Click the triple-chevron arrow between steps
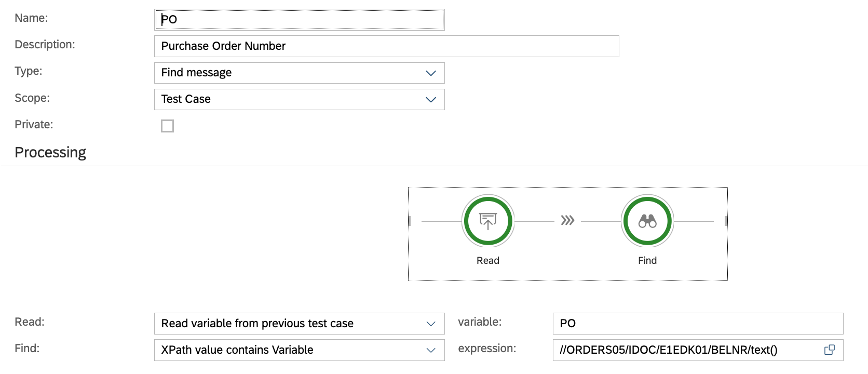The height and width of the screenshot is (374, 868). tap(567, 221)
